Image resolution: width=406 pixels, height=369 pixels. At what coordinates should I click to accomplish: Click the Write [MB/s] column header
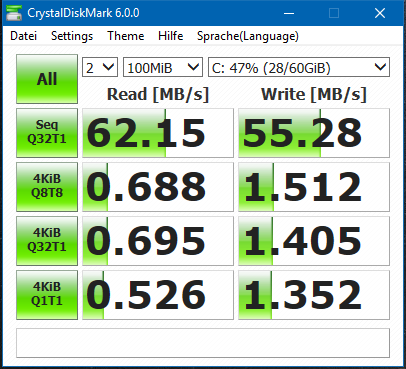314,94
